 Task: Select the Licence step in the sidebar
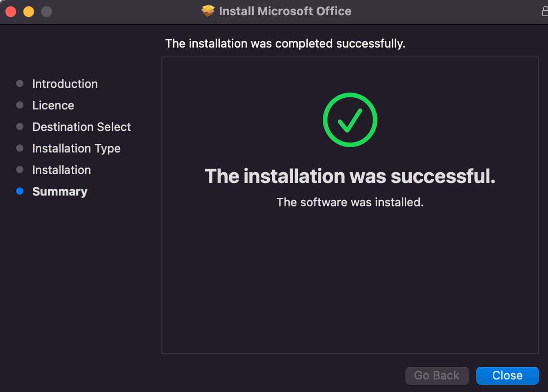53,105
